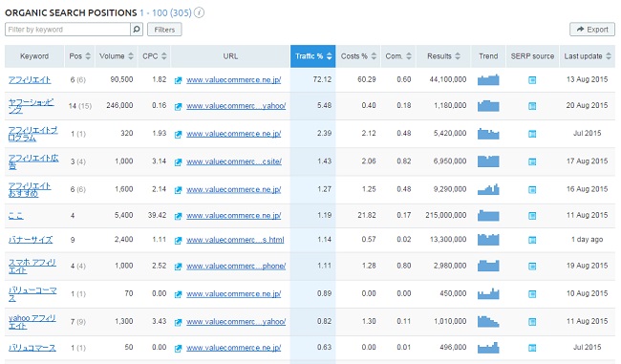Screen dimensions: 621x364
Task: Open external link icon for アフィリエイトプログラム row
Action: point(179,135)
